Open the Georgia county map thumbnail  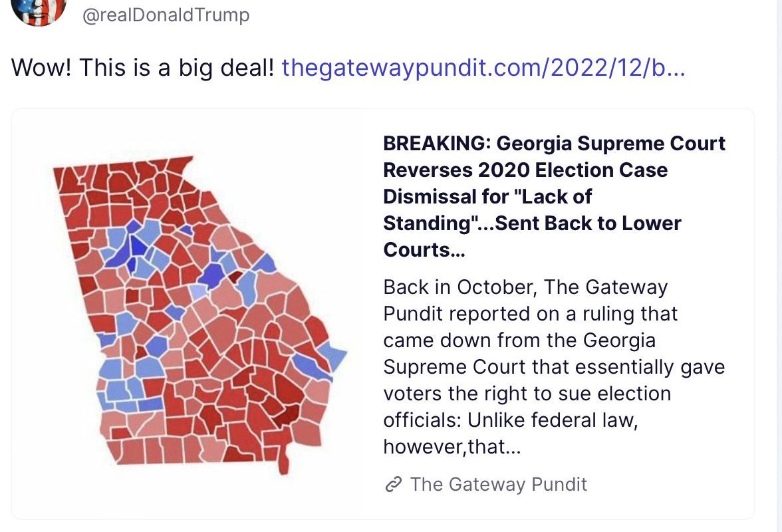click(x=199, y=313)
